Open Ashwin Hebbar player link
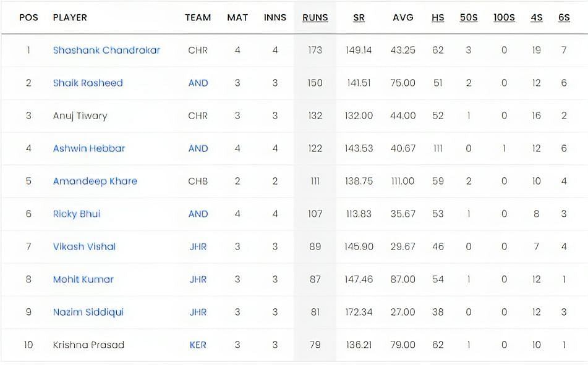This screenshot has width=588, height=365. (89, 148)
